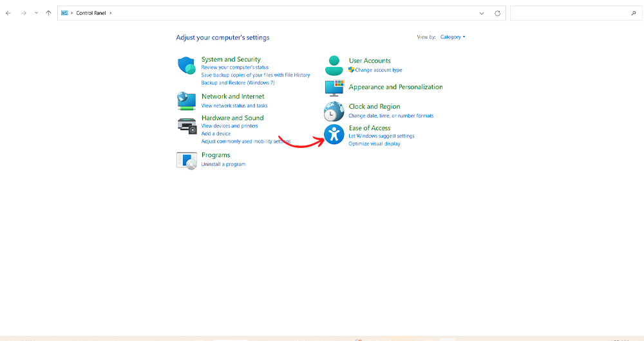This screenshot has width=644, height=341.
Task: Click the Programs icon
Action: pos(187,161)
